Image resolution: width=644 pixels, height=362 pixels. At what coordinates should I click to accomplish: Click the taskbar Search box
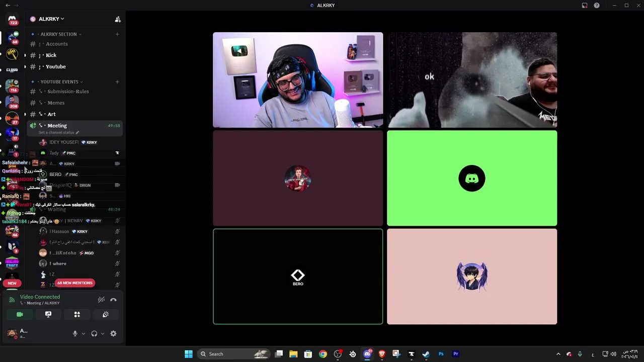[x=233, y=354]
